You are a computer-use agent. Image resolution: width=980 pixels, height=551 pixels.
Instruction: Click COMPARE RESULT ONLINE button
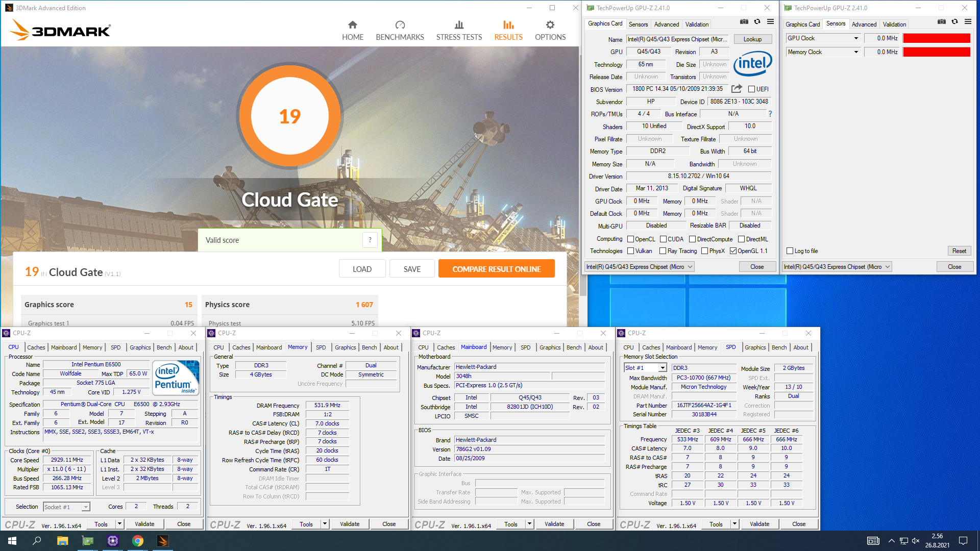(496, 269)
